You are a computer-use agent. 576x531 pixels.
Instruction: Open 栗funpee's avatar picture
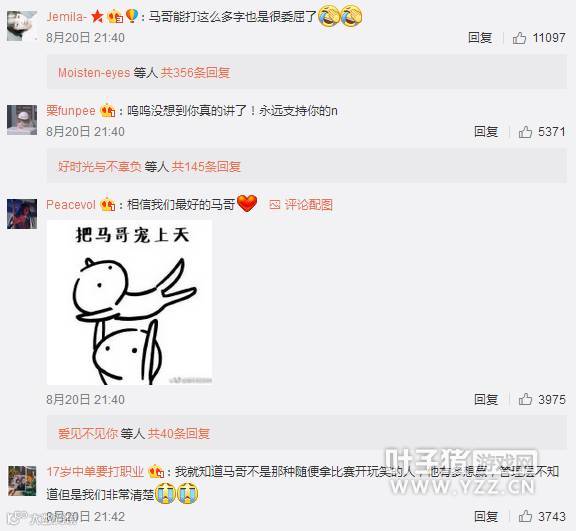(22, 120)
